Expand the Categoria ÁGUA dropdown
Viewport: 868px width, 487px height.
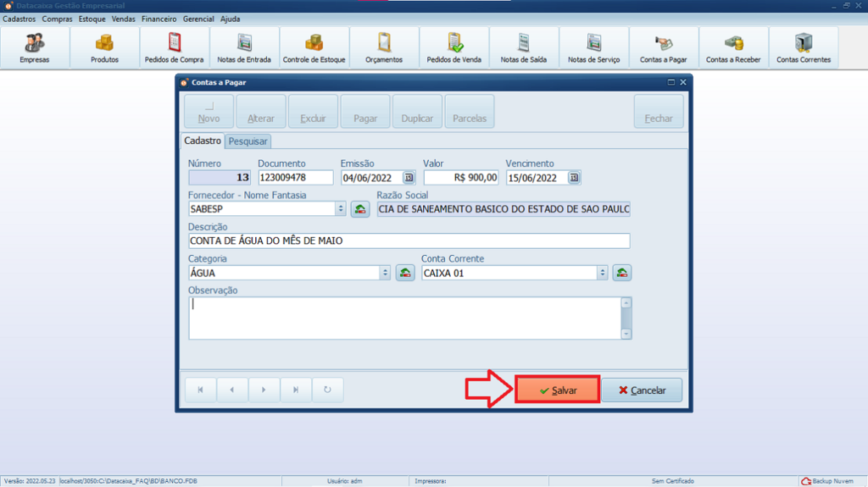tap(385, 273)
